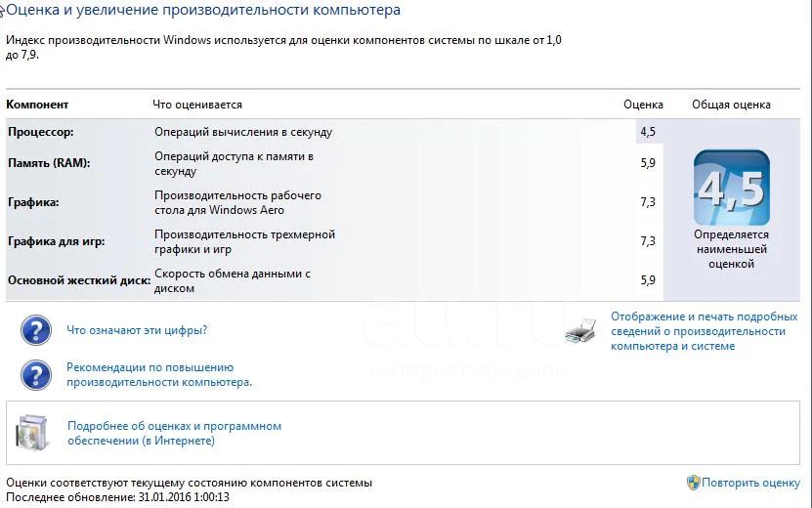Click the "Компонент" column header
The width and height of the screenshot is (812, 508).
point(37,105)
